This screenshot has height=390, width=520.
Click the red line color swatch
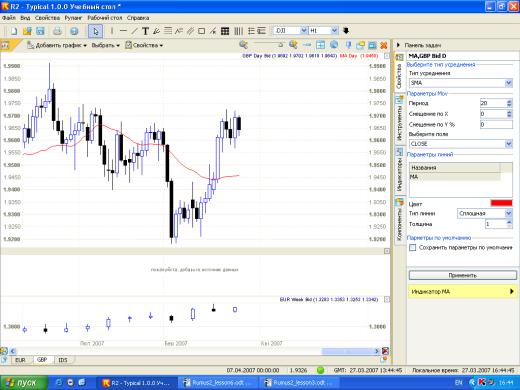(501, 203)
